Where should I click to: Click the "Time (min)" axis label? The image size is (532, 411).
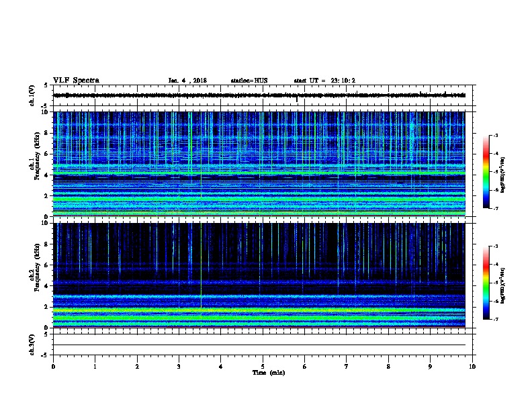269,373
